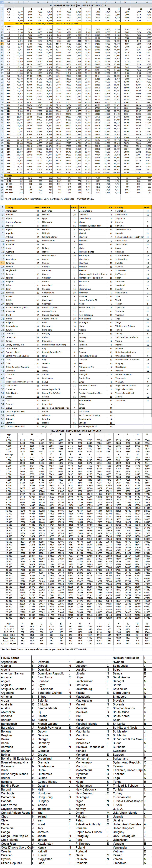Select Congo, The Democratic Republic cell
Screen dimensions: 152x868
[20, 382]
